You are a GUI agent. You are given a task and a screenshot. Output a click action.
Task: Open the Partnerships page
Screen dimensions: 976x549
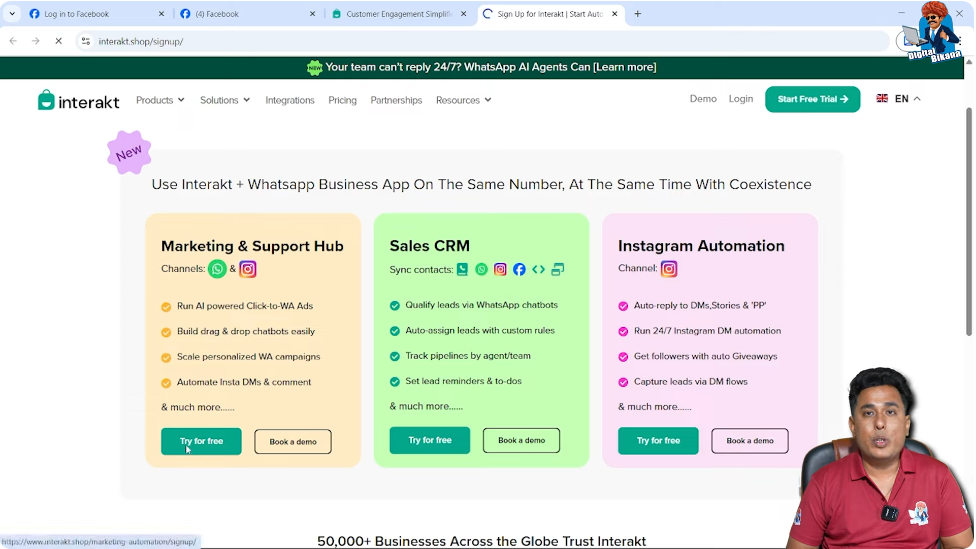click(x=396, y=100)
